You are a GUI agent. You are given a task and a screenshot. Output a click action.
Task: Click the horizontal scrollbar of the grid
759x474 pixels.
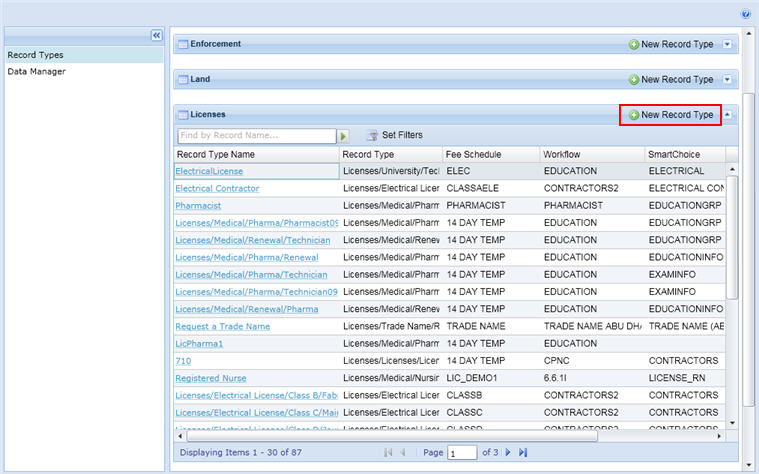390,436
